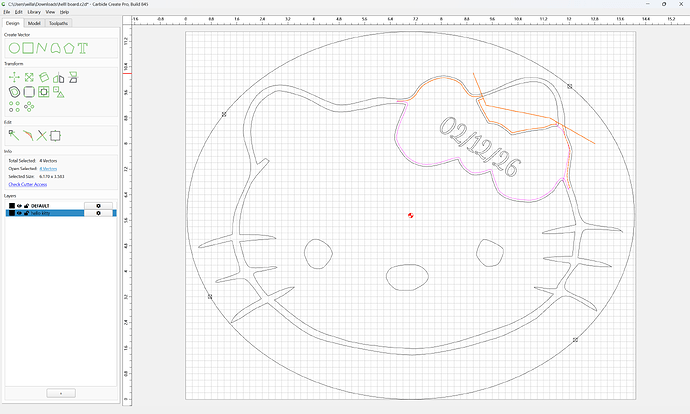Open the File menu
Image resolution: width=690 pixels, height=414 pixels.
[7, 12]
